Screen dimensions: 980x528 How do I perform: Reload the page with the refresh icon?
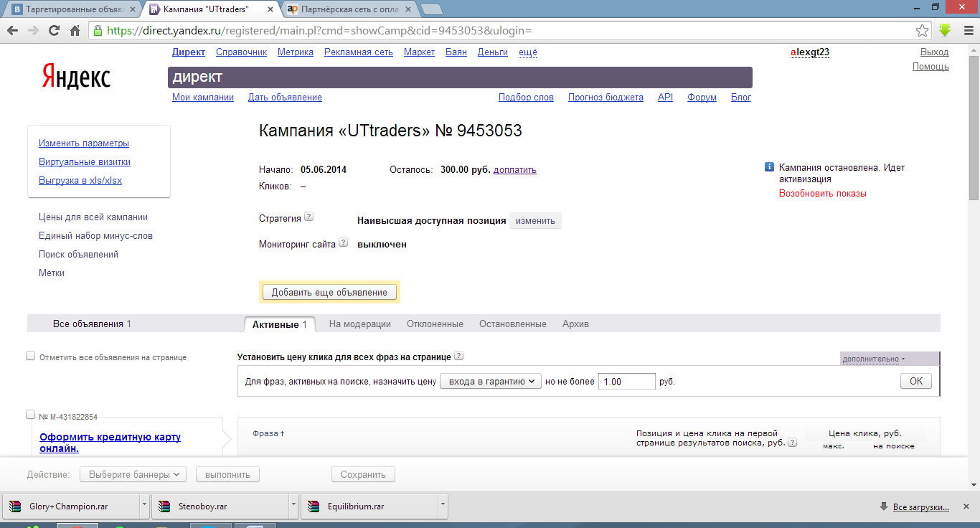54,31
